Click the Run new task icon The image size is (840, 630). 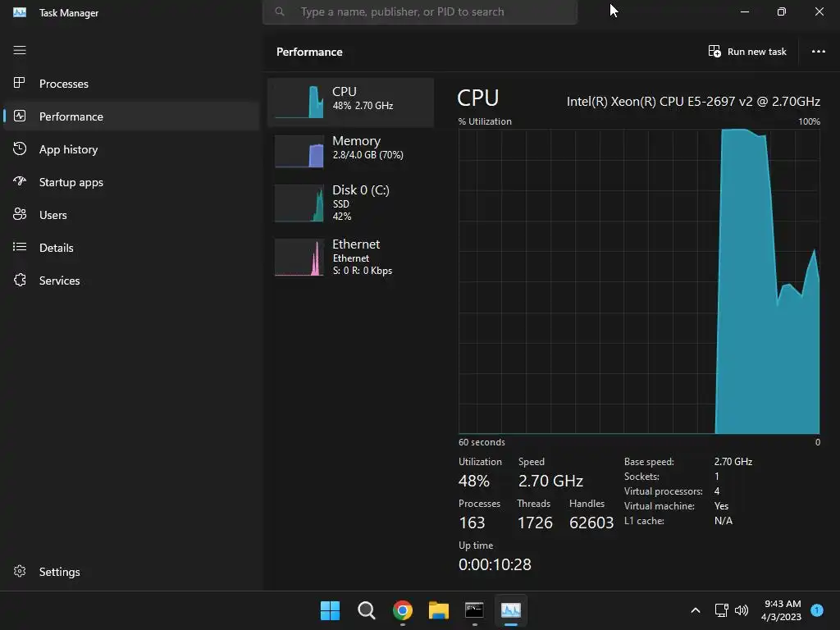714,51
